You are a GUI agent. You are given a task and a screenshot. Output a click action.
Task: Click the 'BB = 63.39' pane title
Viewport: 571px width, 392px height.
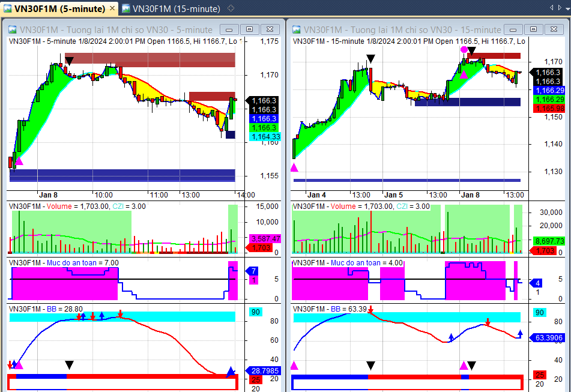tap(330, 309)
